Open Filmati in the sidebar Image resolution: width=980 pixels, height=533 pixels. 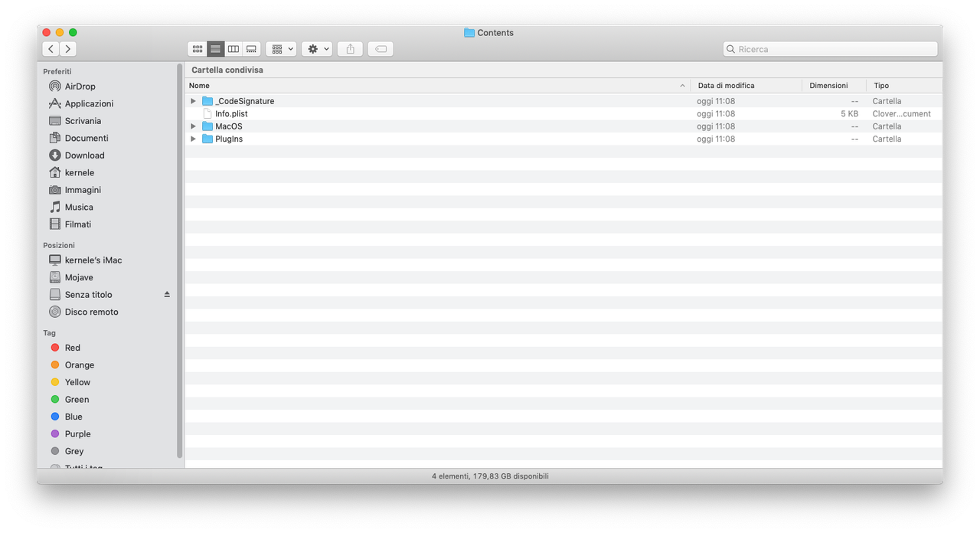pos(77,224)
